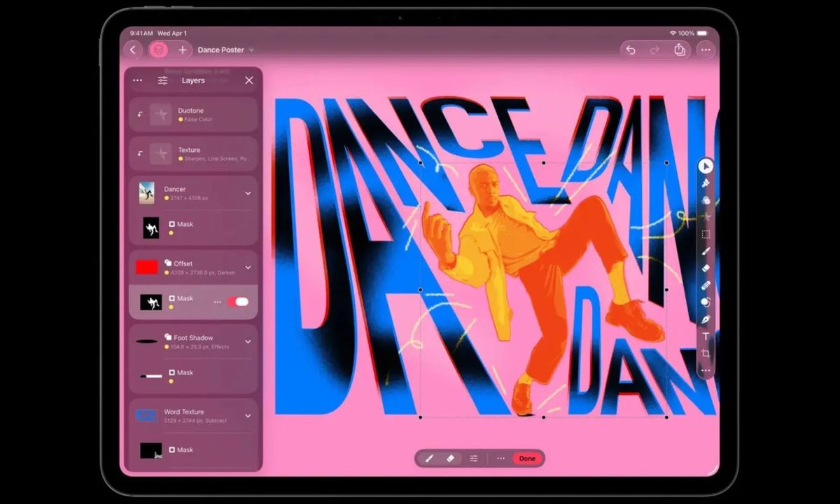Screen dimensions: 840x504
Task: Open the Layers panel more options menu
Action: point(137,80)
